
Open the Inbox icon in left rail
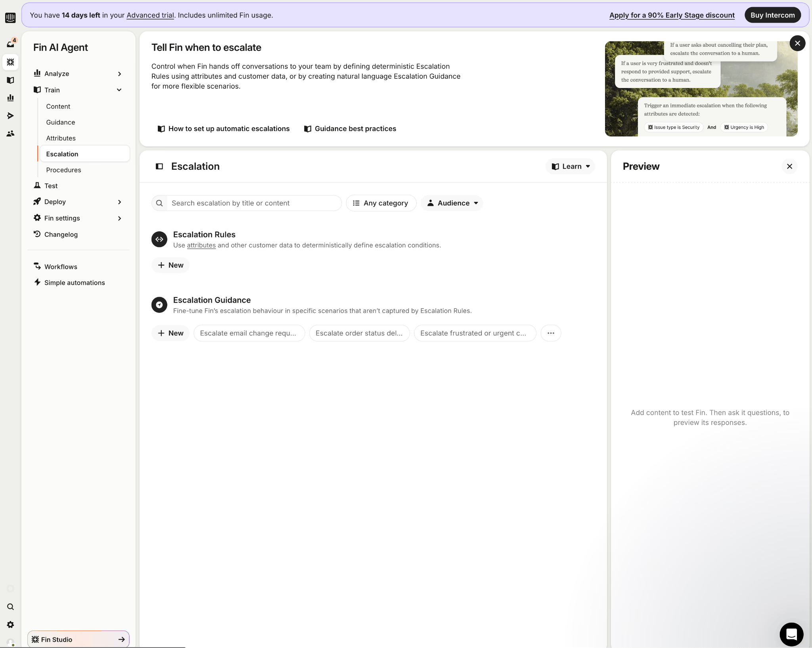tap(10, 44)
